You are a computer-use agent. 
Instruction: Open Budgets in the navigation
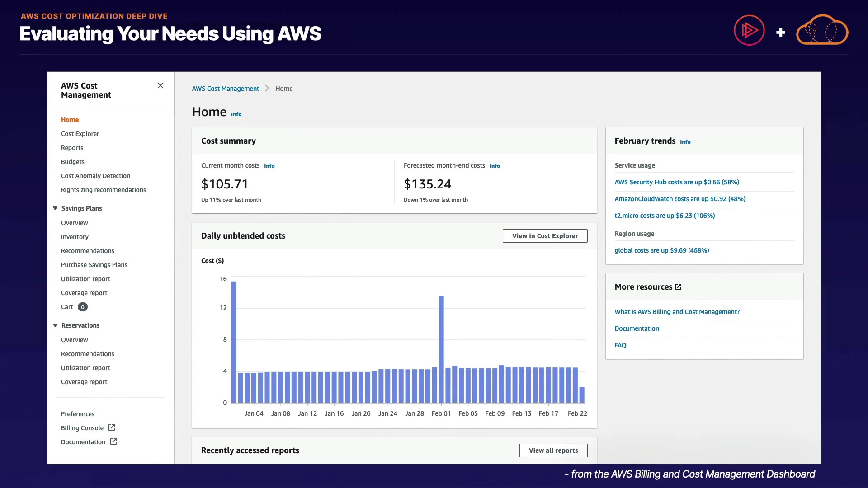pyautogui.click(x=73, y=162)
